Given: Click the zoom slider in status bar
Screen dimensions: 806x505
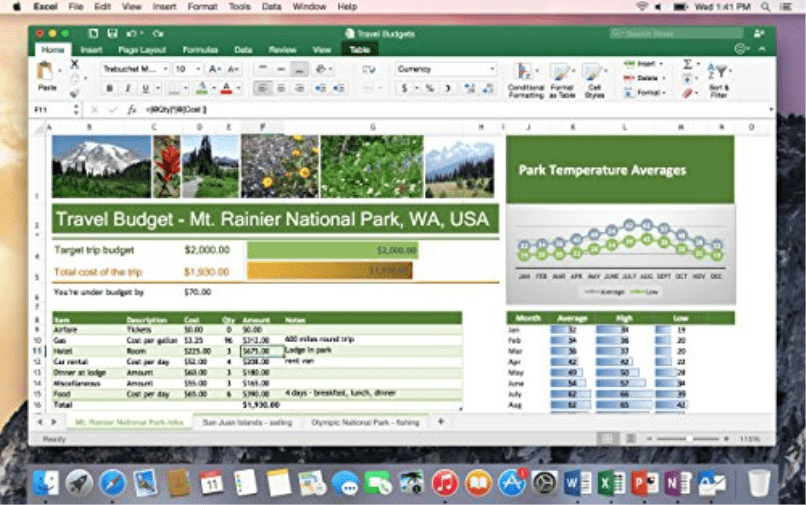Looking at the screenshot, I should (x=688, y=439).
